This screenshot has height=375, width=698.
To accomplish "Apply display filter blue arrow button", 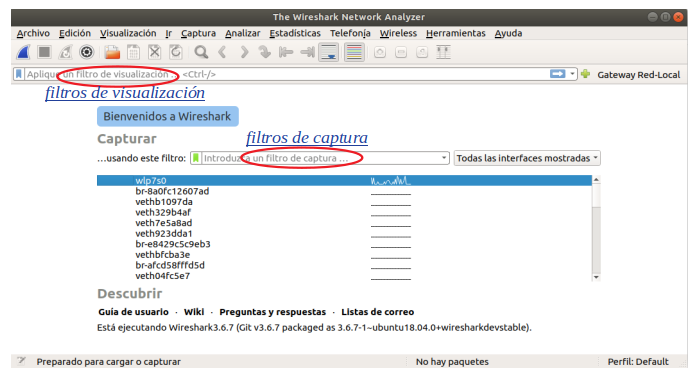I will pyautogui.click(x=557, y=74).
